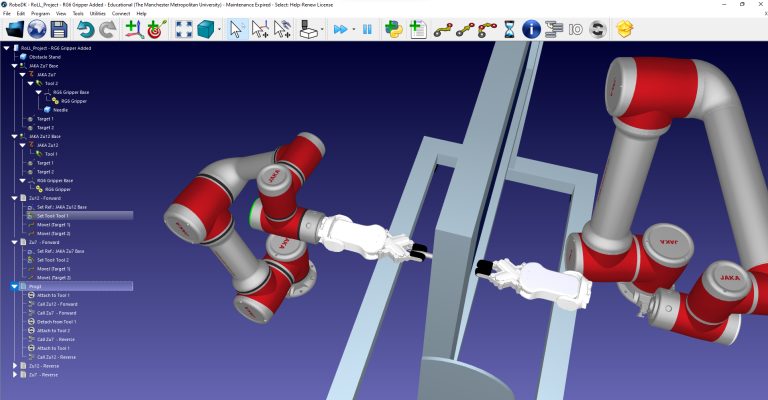Screen dimensions: 768x400
Task: Collapse the Zu7 - Forward program
Action: [x=15, y=242]
